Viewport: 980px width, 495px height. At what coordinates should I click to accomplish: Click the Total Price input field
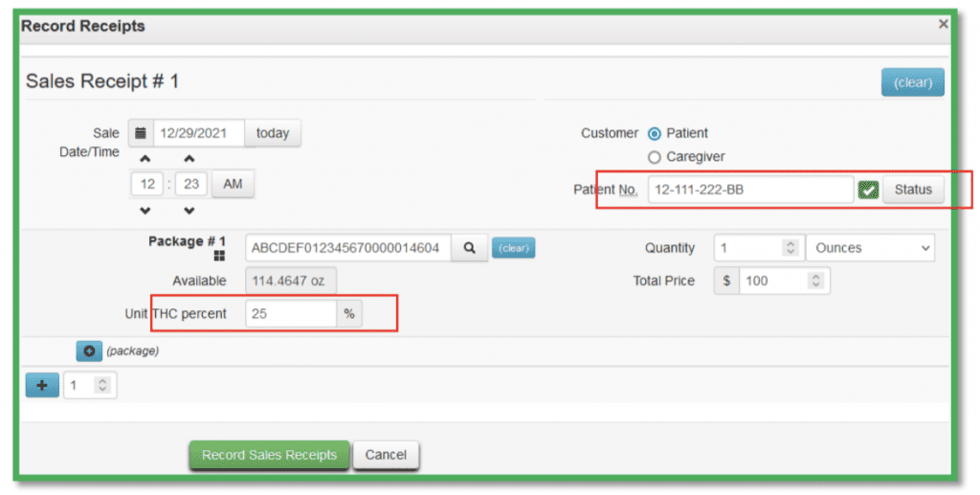point(785,281)
